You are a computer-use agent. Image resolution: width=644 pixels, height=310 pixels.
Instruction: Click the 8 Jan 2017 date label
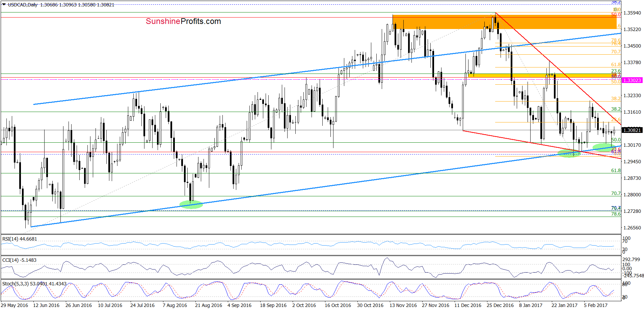[x=531, y=305]
